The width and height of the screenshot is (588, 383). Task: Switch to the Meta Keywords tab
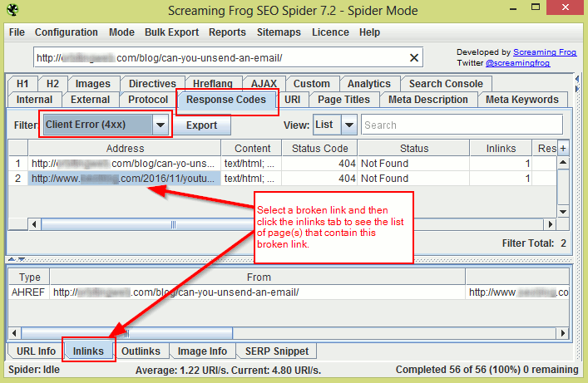coord(522,100)
